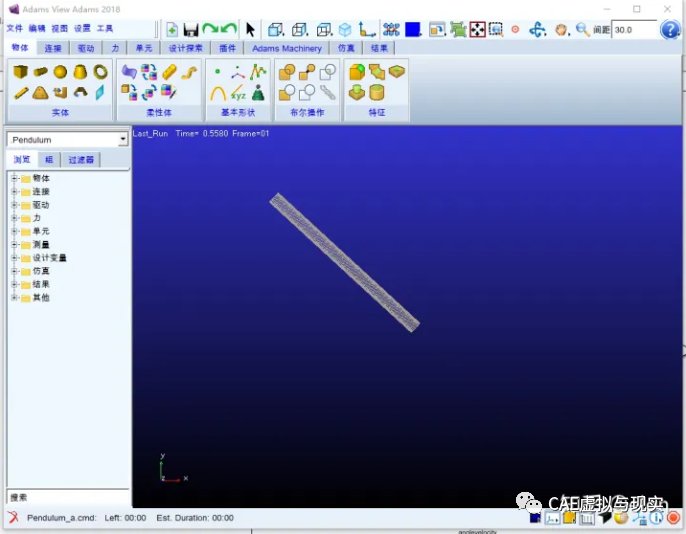Click the Marker tool with three axes

coord(238,72)
